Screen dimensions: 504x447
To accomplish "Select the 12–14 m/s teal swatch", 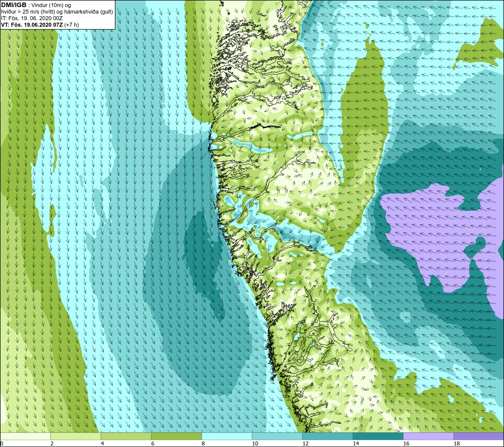I will pos(328,436).
